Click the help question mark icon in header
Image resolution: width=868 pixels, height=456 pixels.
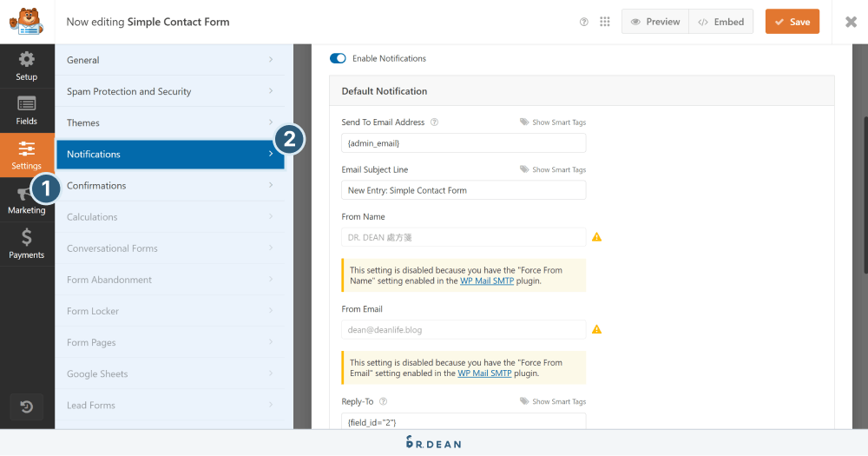click(583, 23)
